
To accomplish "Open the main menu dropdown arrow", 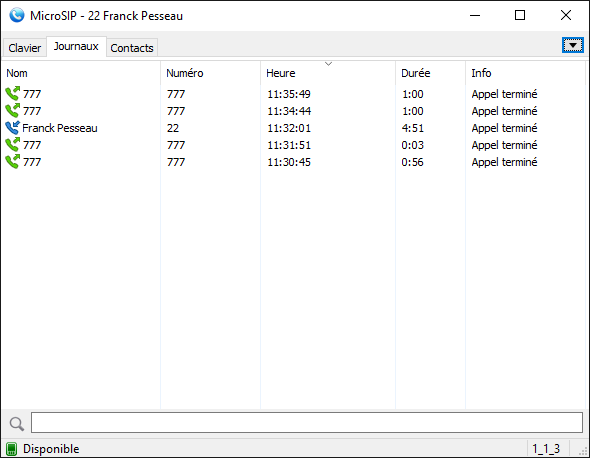I will [x=573, y=46].
